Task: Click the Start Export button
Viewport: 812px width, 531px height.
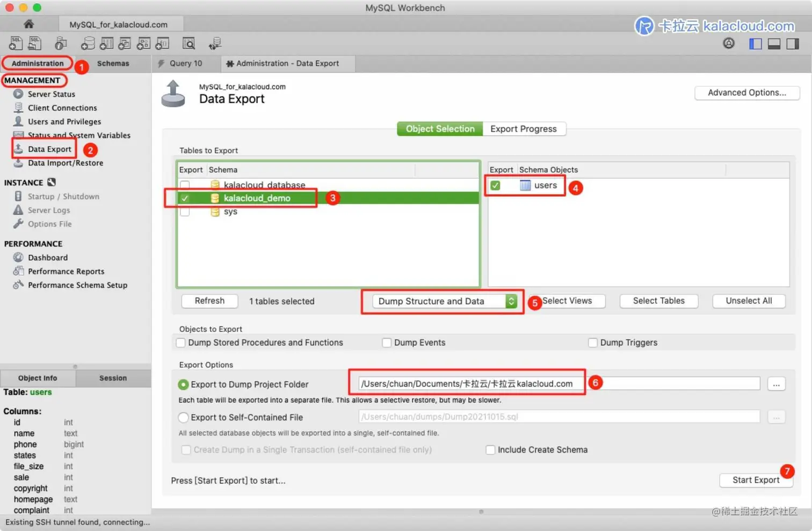Action: 756,480
